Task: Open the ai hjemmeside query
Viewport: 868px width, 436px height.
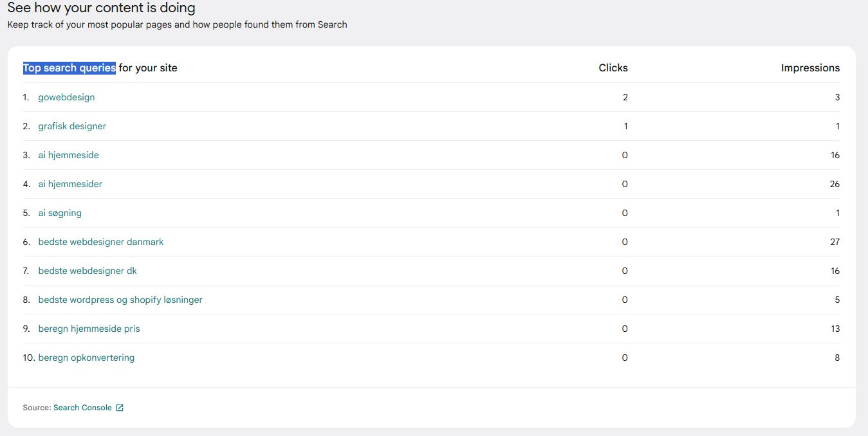Action: point(68,155)
